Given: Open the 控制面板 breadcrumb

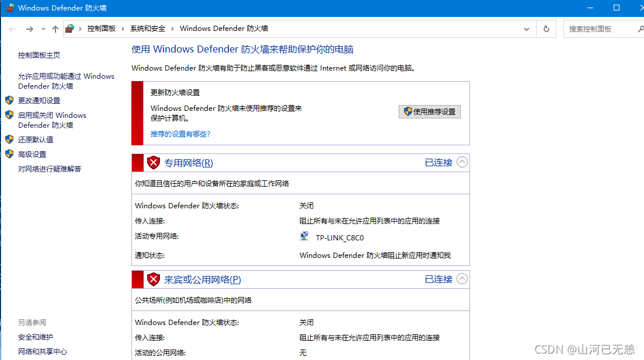Looking at the screenshot, I should [x=101, y=29].
